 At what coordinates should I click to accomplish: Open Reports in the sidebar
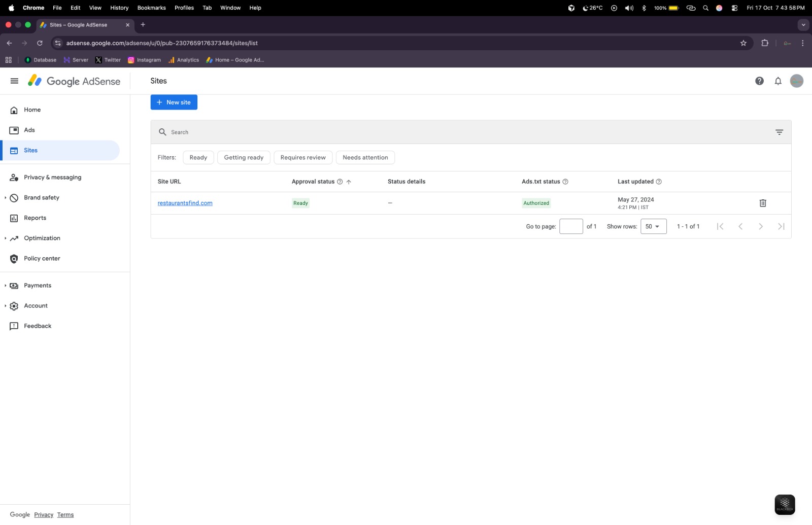point(35,218)
